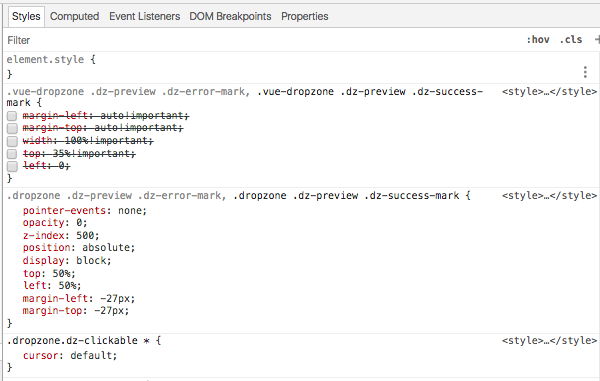Click the pointer-events: none declaration

point(85,211)
